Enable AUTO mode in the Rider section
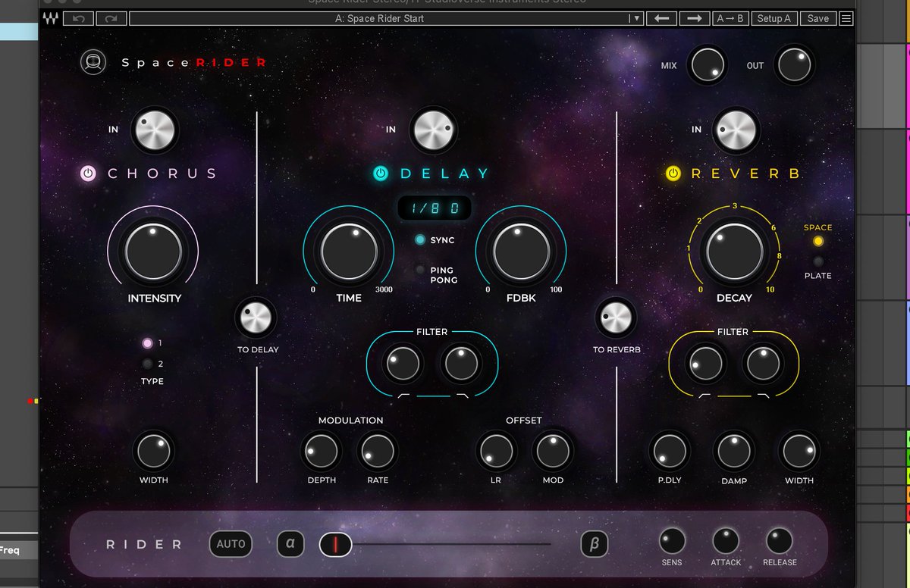Viewport: 910px width, 588px height. pos(231,544)
